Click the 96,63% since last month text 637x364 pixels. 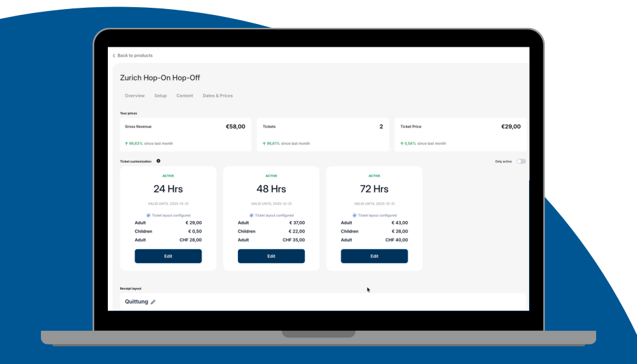pos(151,144)
